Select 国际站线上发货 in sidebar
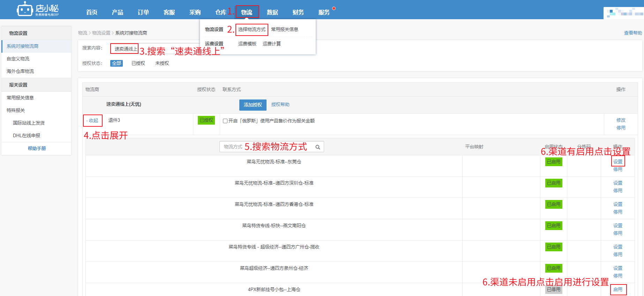The height and width of the screenshot is (296, 644). pos(36,123)
